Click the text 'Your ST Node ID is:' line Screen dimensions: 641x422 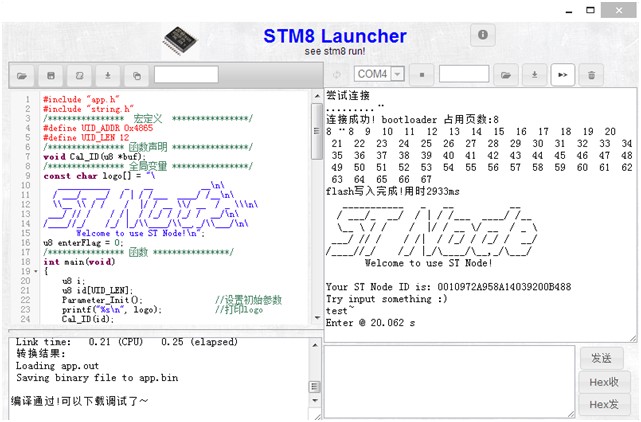[448, 287]
